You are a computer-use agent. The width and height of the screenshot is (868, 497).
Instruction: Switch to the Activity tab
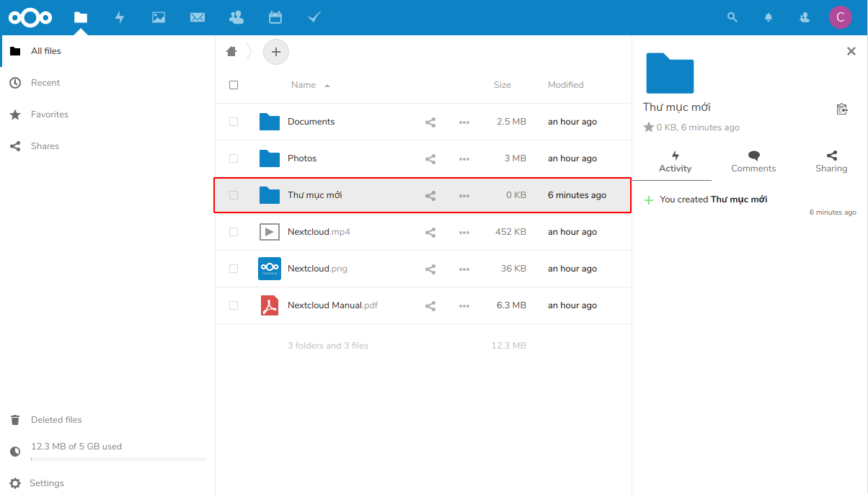676,162
